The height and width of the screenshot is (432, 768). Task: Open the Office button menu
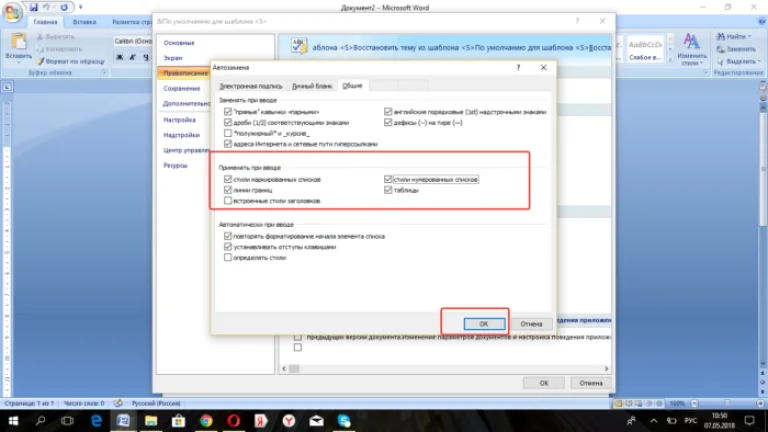point(12,12)
